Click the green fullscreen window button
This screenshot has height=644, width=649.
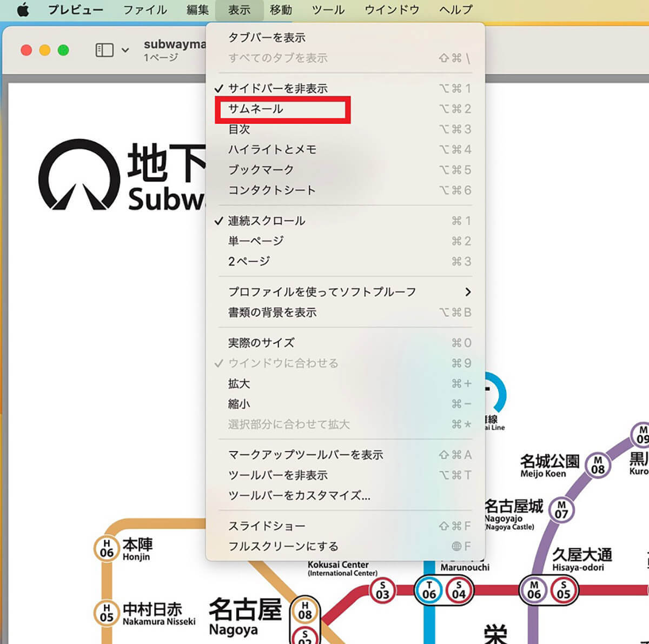tap(63, 50)
